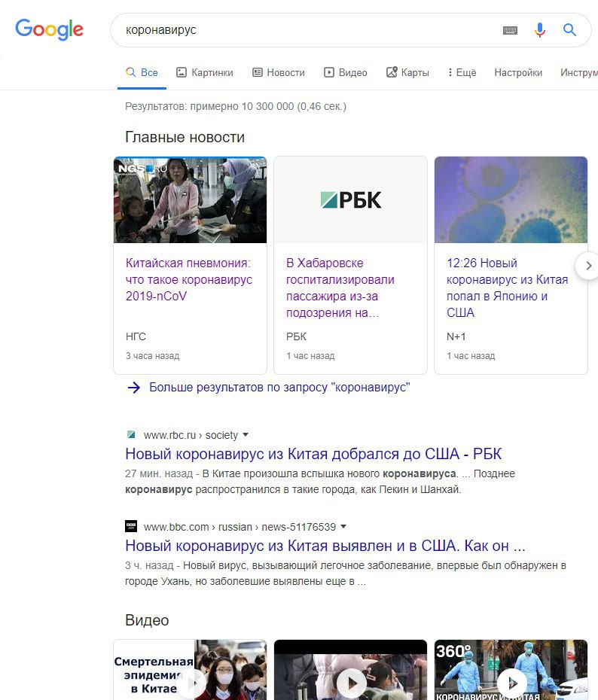Click the РБК source label under Хабаровск article
This screenshot has width=598, height=700.
(297, 336)
